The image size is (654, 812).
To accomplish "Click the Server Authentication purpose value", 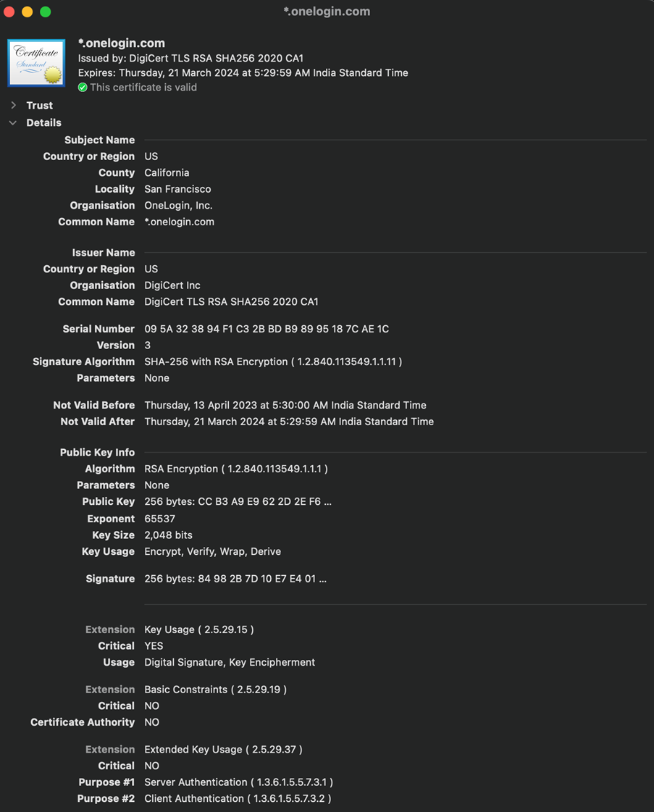I will 239,782.
